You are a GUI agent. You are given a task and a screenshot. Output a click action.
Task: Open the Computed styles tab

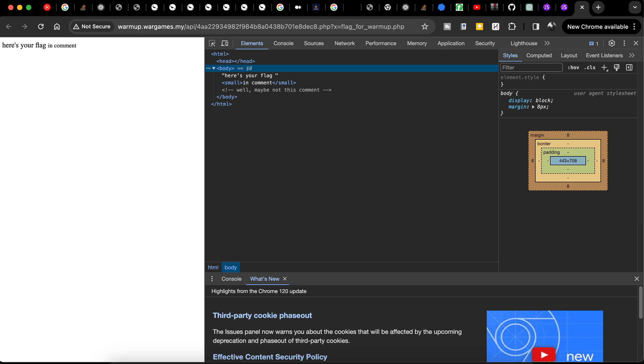coord(539,55)
